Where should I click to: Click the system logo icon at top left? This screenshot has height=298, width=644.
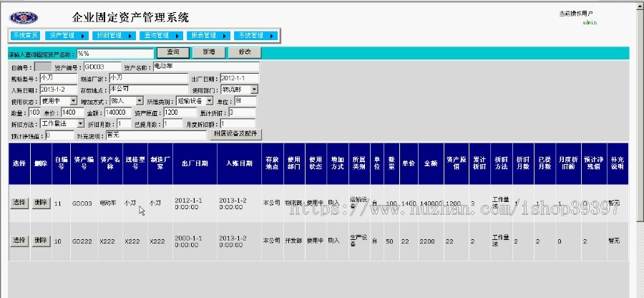[24, 18]
